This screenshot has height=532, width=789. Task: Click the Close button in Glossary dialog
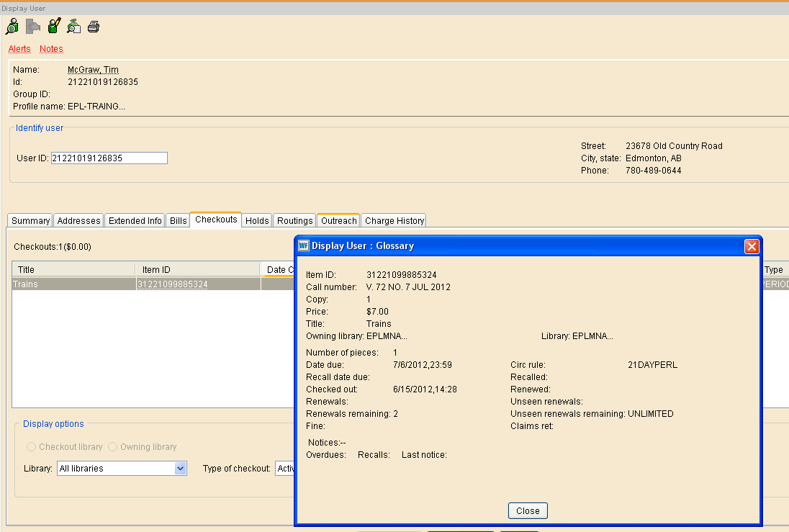(528, 511)
